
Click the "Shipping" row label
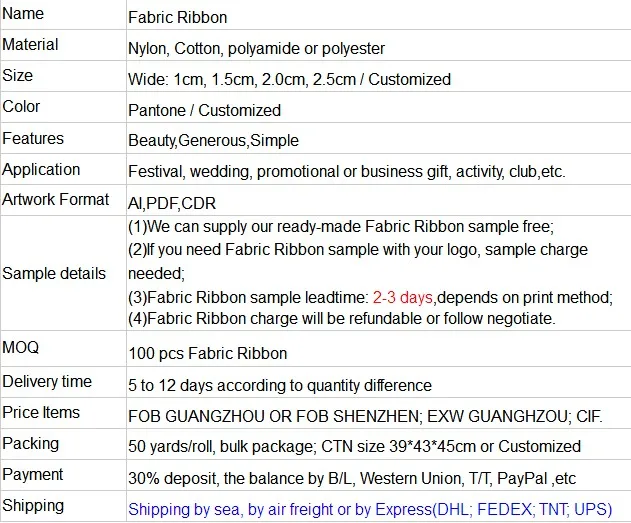[x=34, y=505]
